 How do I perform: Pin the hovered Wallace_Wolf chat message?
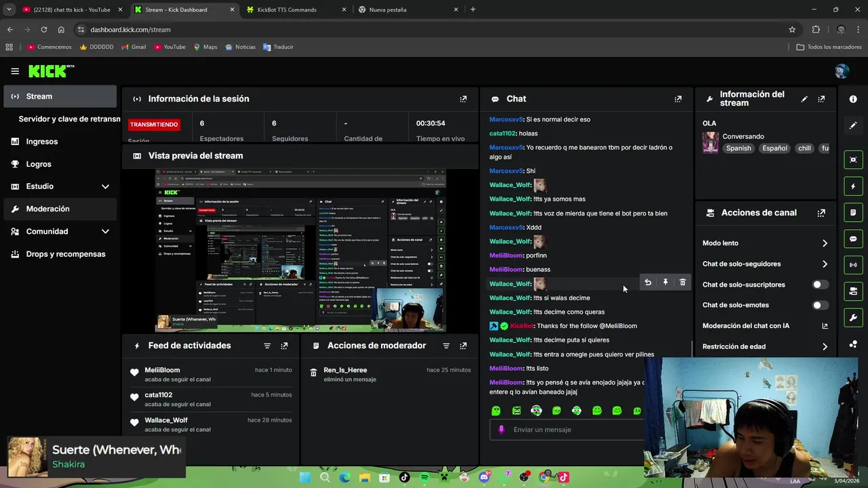[x=665, y=283]
